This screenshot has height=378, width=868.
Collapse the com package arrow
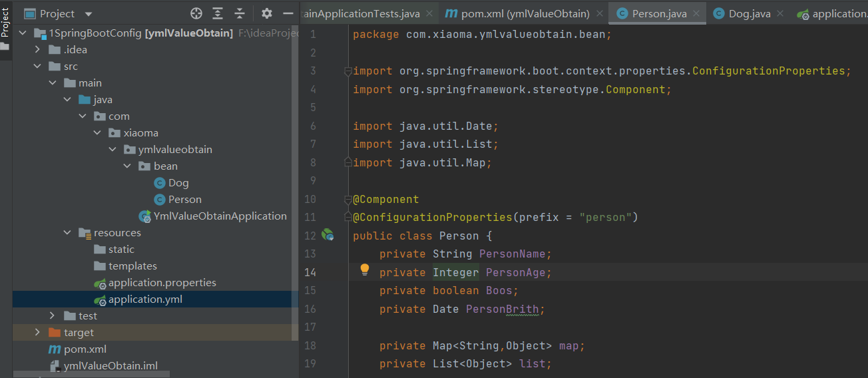coord(83,116)
